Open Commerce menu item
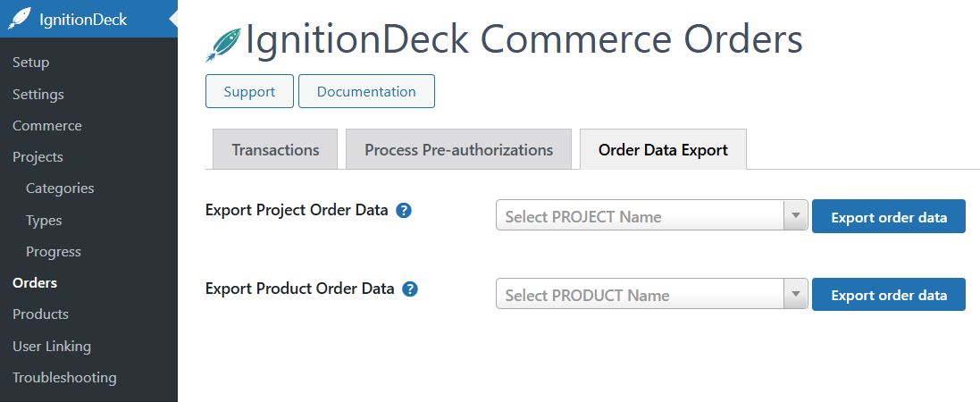Image resolution: width=980 pixels, height=402 pixels. (47, 126)
